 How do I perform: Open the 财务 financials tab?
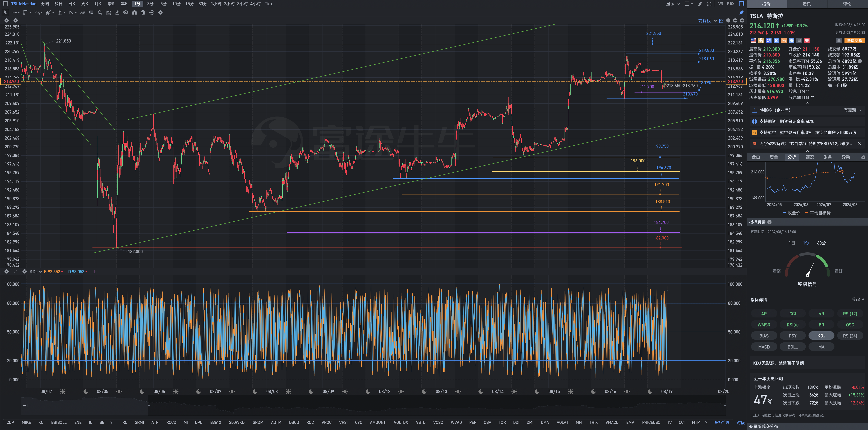coord(828,157)
